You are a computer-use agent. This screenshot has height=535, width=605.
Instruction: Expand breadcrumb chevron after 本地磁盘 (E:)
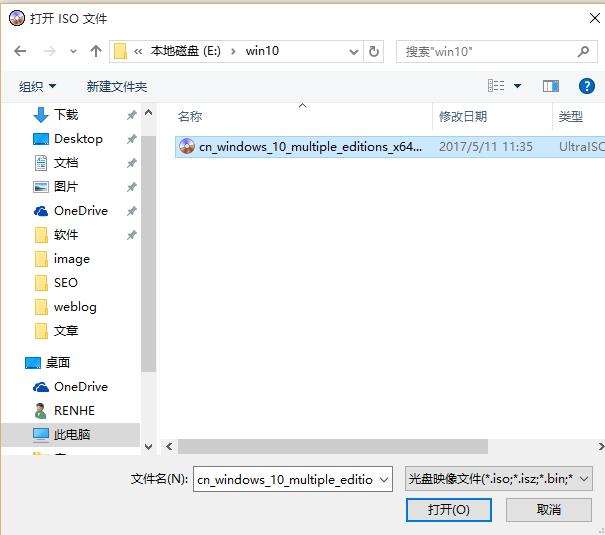click(x=233, y=51)
